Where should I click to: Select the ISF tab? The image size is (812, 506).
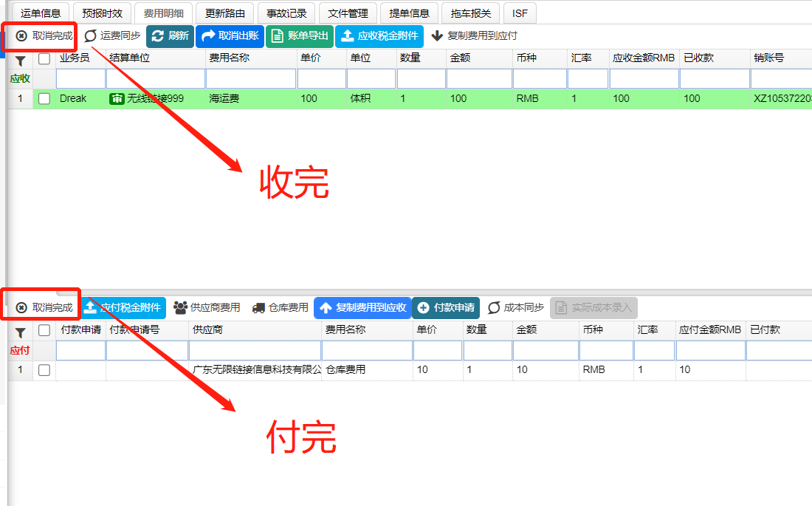tap(520, 13)
